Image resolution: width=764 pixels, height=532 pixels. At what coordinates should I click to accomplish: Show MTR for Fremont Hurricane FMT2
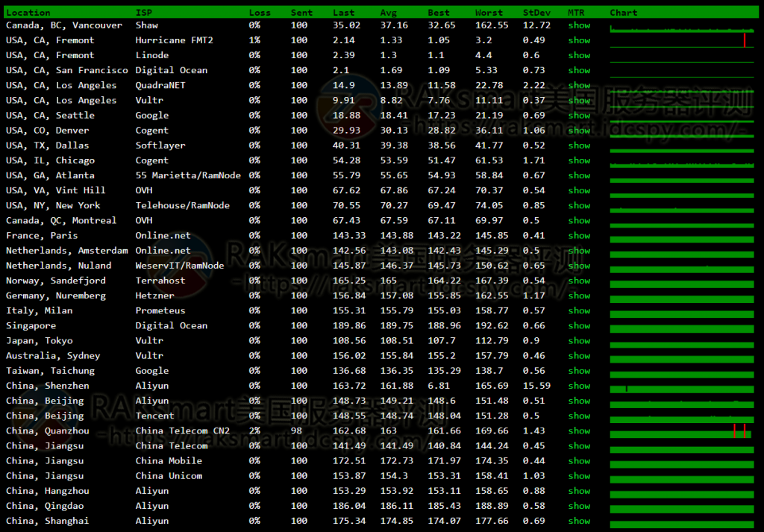tap(579, 40)
